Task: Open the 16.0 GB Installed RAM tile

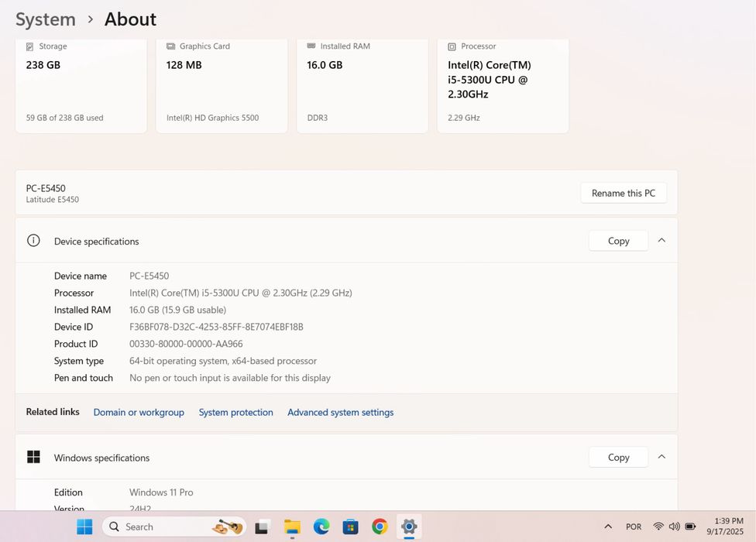Action: coord(363,86)
